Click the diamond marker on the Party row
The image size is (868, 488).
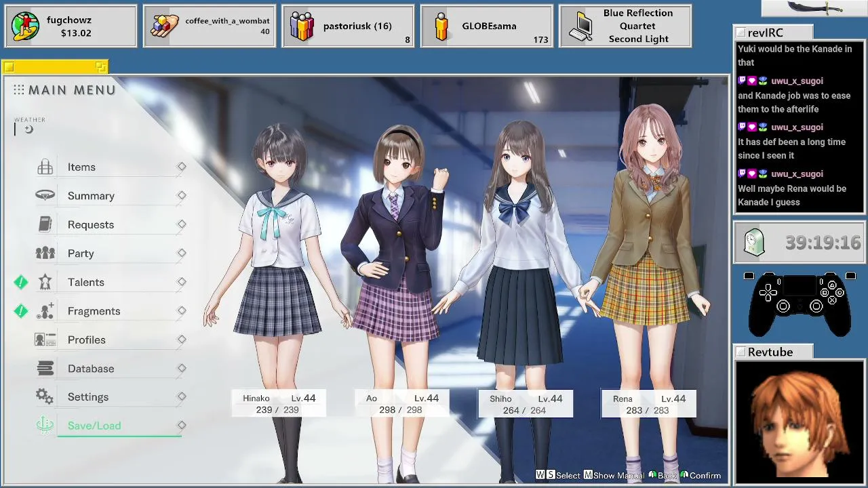click(x=182, y=253)
